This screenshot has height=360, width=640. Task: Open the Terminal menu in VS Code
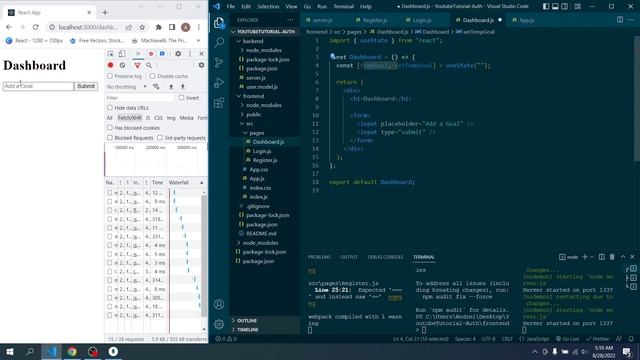(x=344, y=7)
